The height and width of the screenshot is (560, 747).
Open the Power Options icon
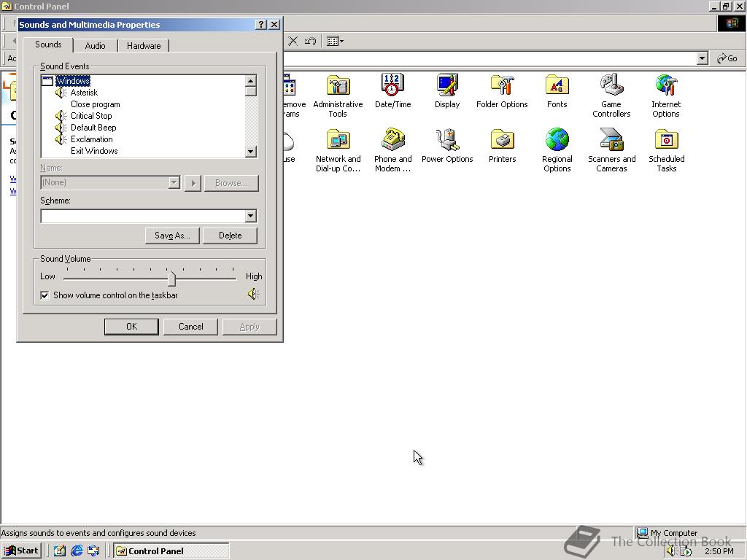pyautogui.click(x=447, y=140)
